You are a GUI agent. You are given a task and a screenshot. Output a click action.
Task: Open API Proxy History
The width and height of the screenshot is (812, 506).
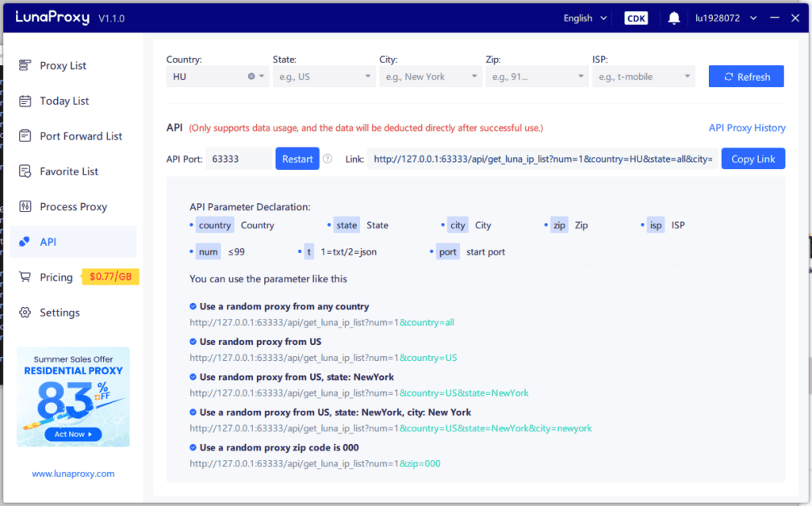747,128
